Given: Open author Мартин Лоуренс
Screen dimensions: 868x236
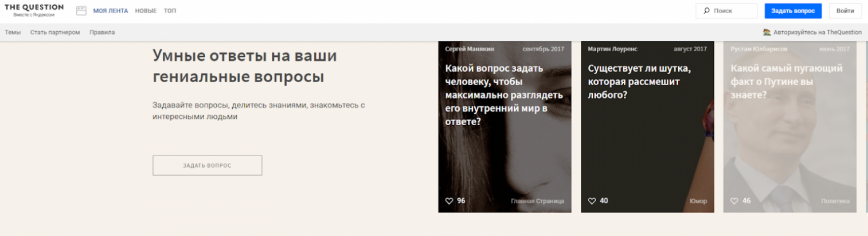Looking at the screenshot, I should (x=612, y=49).
